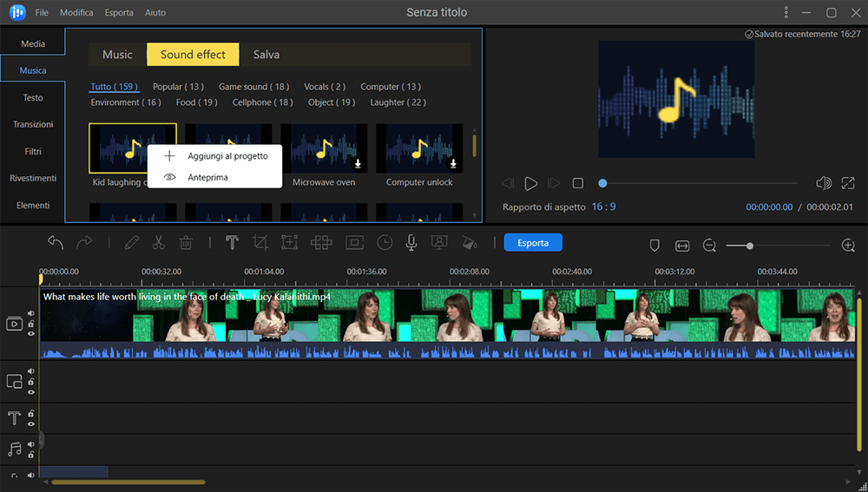Viewport: 868px width, 492px height.
Task: Open the Esporta menu in the menu bar
Action: tap(119, 13)
